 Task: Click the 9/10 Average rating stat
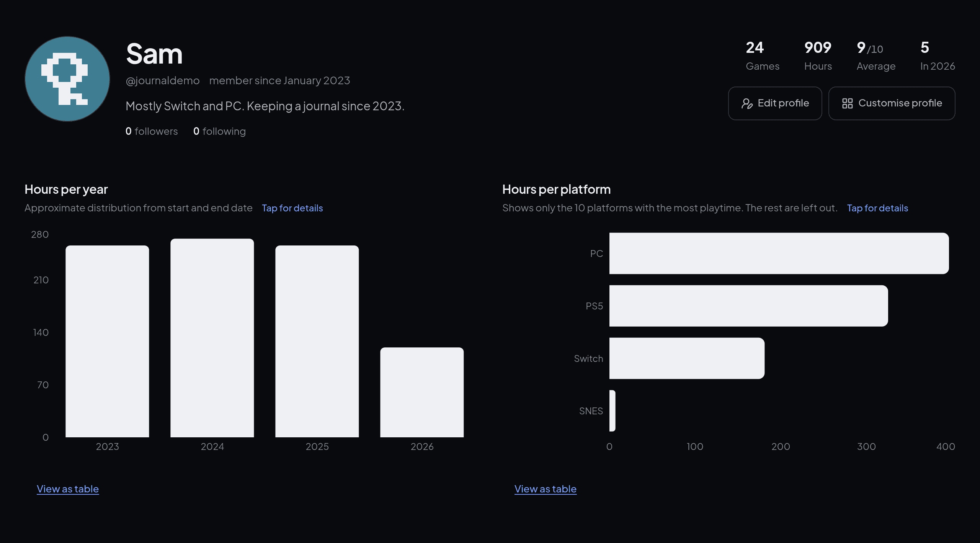point(876,56)
